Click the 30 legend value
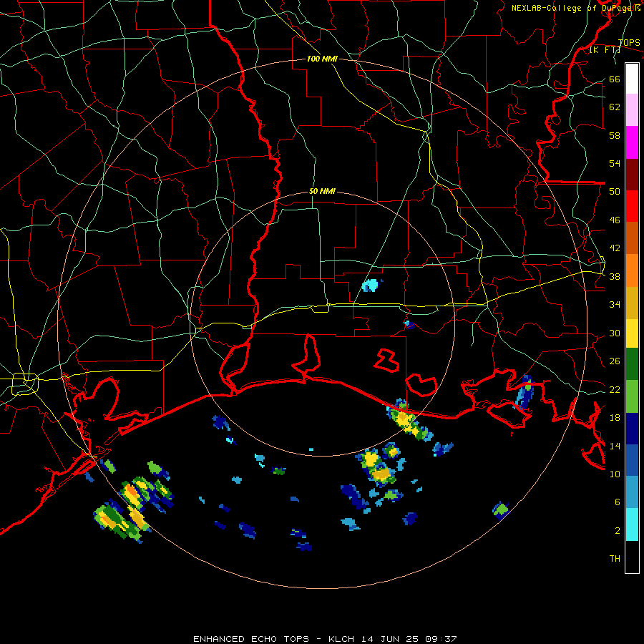 pos(615,333)
